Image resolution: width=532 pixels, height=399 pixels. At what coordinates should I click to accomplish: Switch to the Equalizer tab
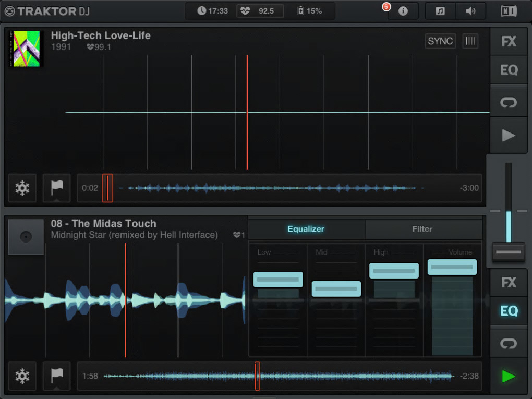click(x=306, y=229)
